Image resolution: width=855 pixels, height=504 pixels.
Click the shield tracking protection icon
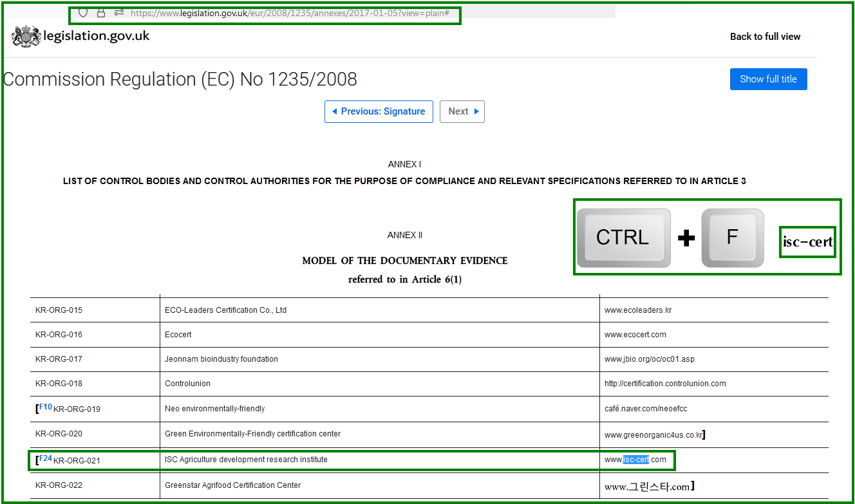pos(83,13)
